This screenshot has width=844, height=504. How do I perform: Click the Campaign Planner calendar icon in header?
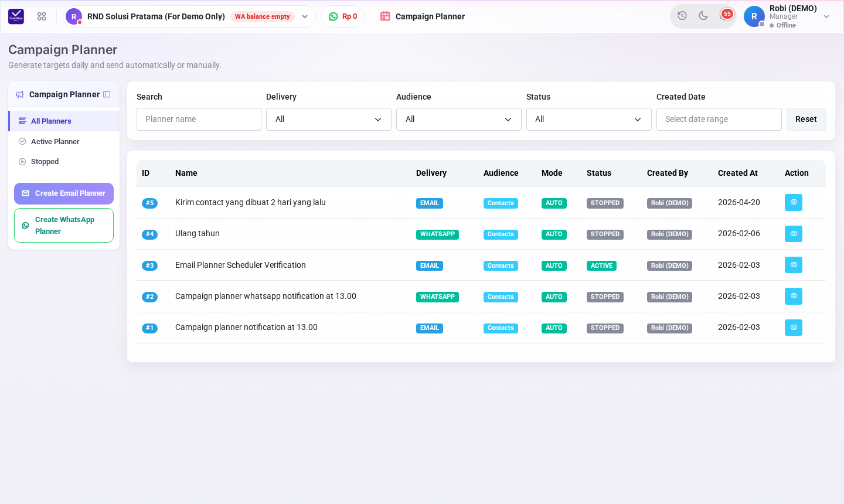point(385,16)
